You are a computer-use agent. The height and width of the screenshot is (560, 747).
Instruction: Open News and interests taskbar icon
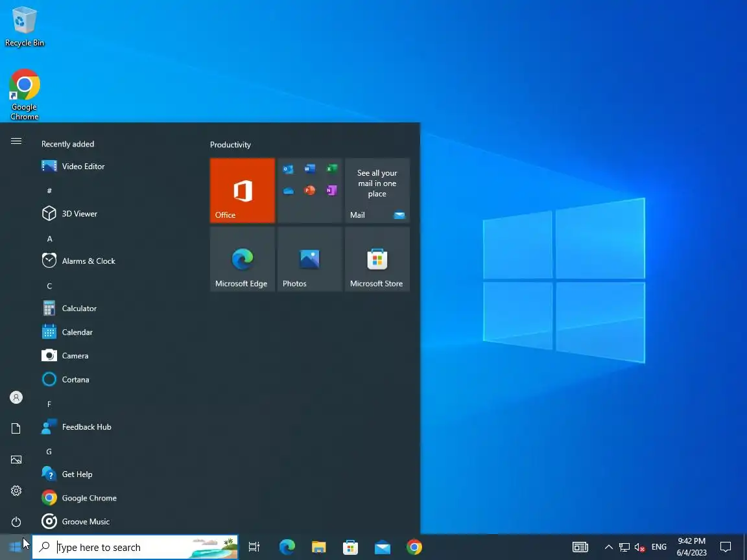tap(580, 547)
